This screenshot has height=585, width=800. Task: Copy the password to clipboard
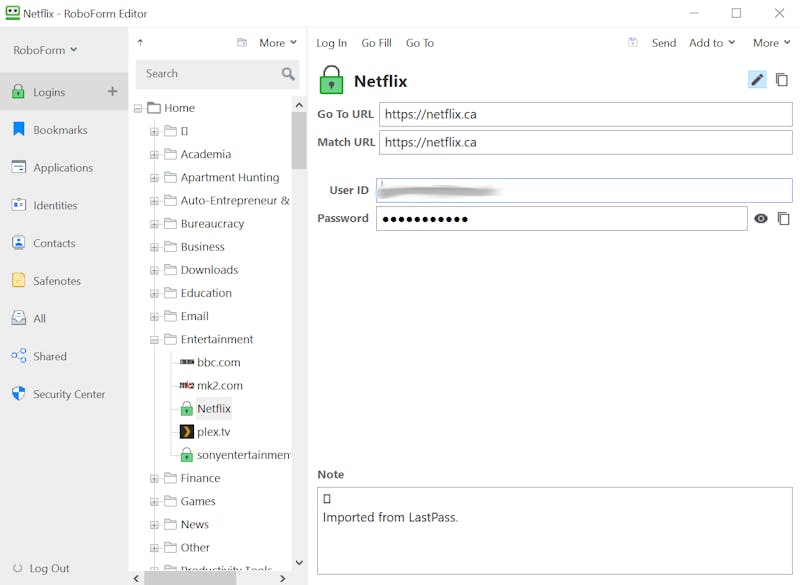(x=783, y=218)
